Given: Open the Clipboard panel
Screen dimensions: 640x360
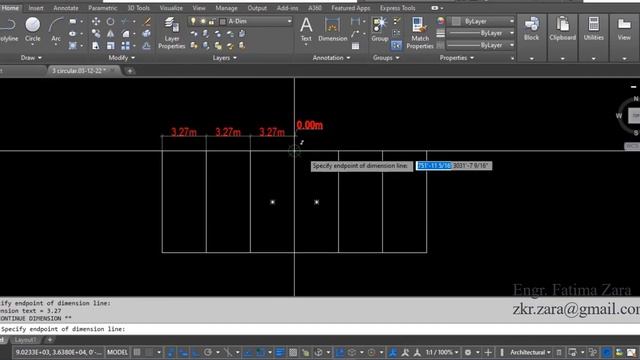Looking at the screenshot, I should (x=562, y=29).
